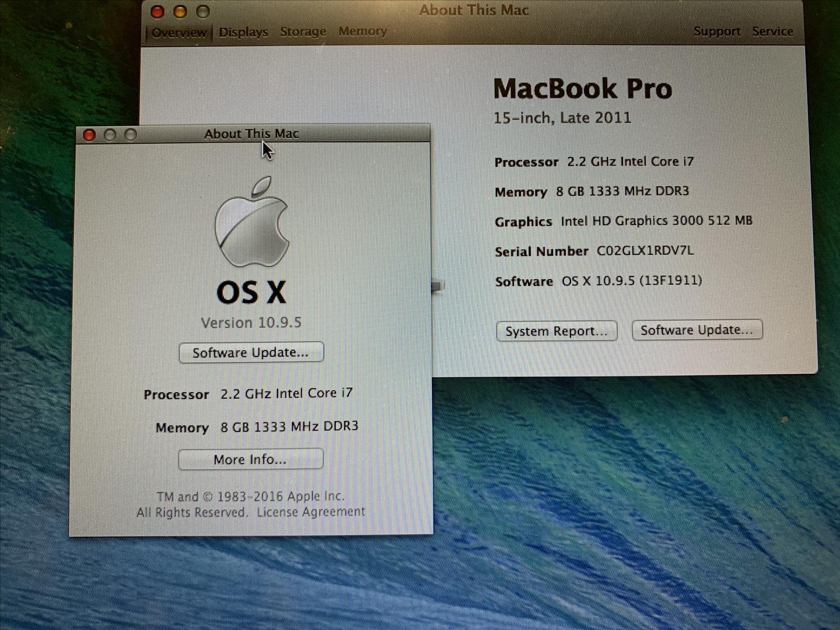Click processor value in large window

pos(631,162)
